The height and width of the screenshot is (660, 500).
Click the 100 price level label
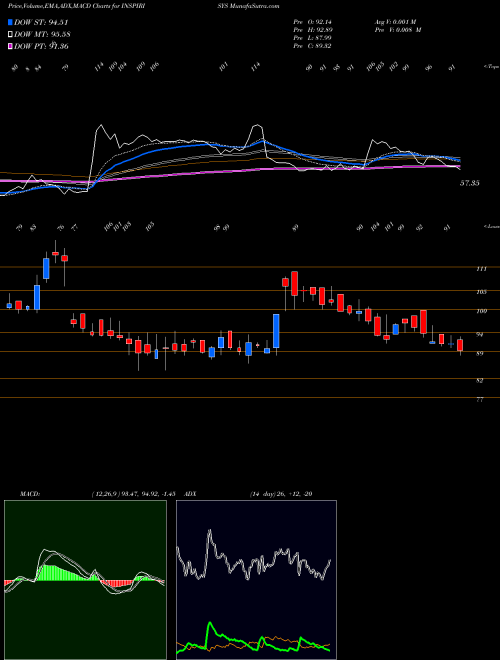pyautogui.click(x=482, y=311)
